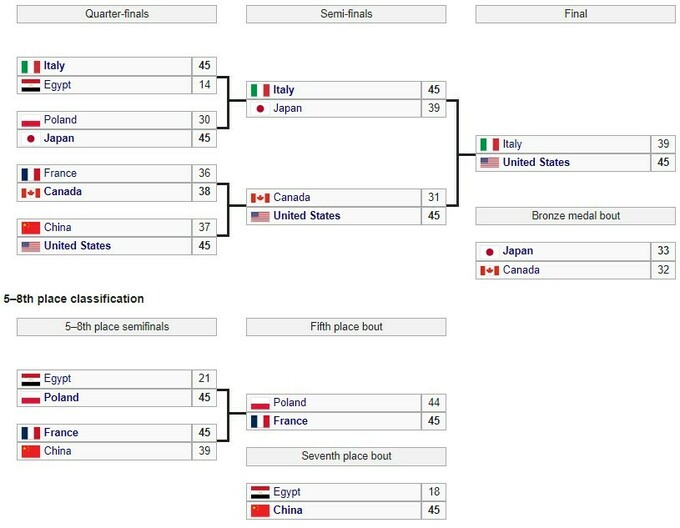Click the Bronze medal bout header
The width and height of the screenshot is (680, 528).
pos(575,216)
